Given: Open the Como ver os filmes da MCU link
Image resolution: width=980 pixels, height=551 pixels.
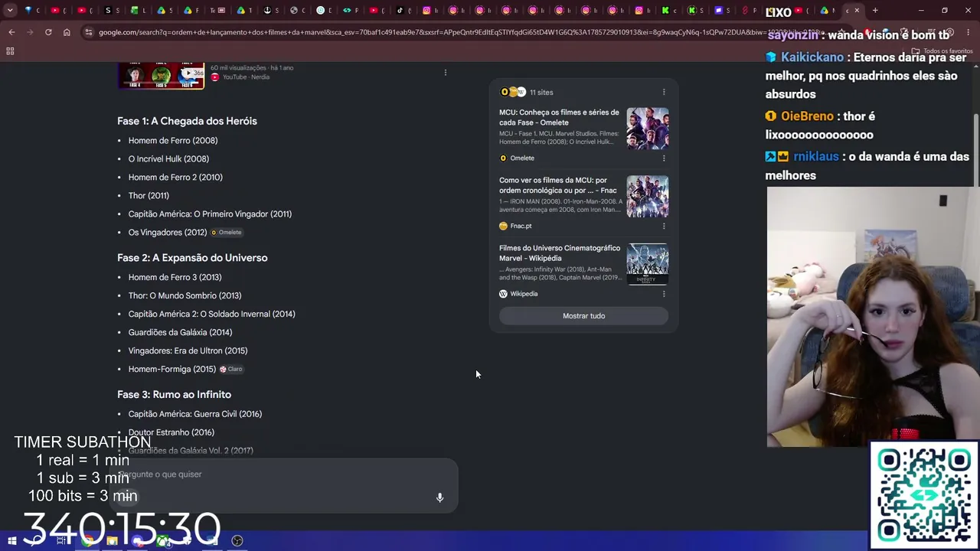Looking at the screenshot, I should 558,185.
